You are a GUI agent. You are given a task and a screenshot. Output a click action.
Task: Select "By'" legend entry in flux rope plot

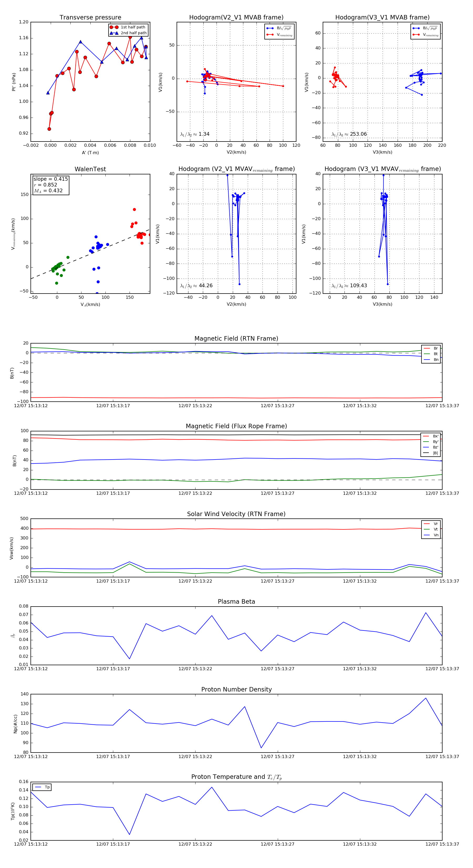click(431, 442)
